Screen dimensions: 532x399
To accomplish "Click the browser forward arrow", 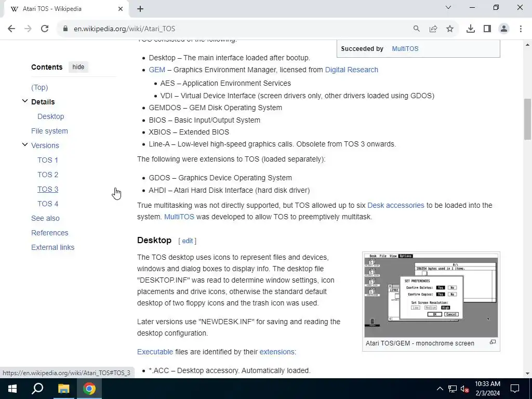I will coord(28,29).
